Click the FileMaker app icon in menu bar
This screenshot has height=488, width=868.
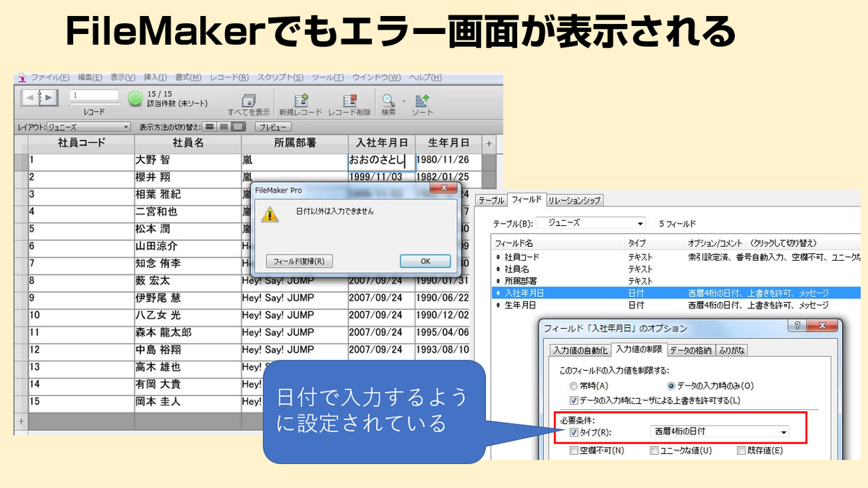pos(22,78)
